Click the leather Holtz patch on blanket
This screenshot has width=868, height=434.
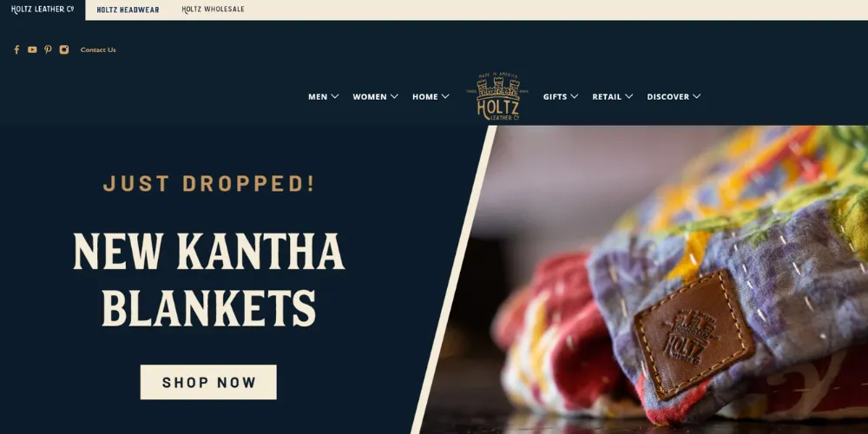[694, 334]
